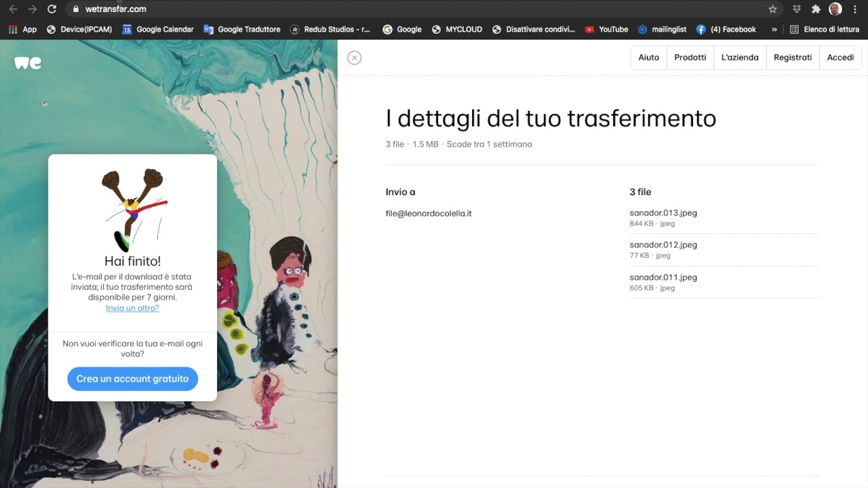Image resolution: width=868 pixels, height=488 pixels.
Task: Open mailinglist bookmark
Action: 663,29
